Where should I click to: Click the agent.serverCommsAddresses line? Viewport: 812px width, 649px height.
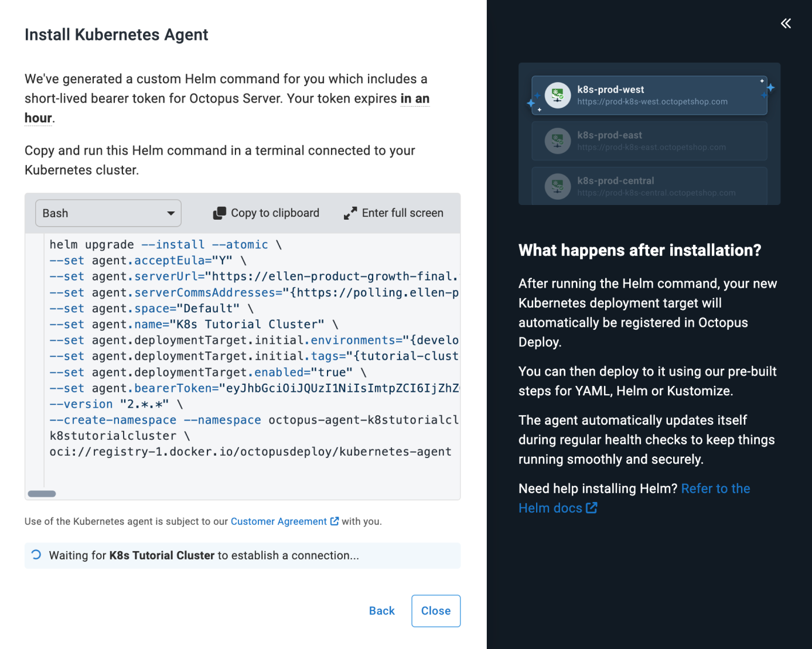254,292
